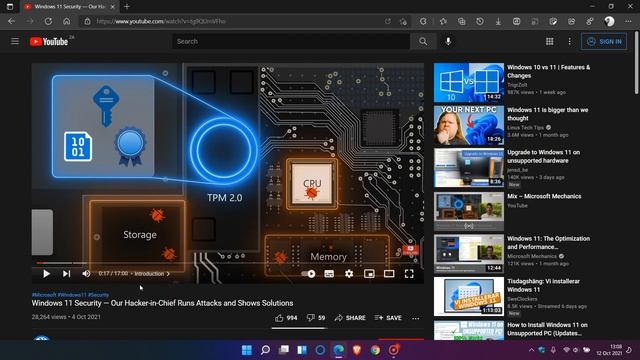Open the #Microsoft hashtag link
Image resolution: width=640 pixels, height=360 pixels.
pyautogui.click(x=44, y=294)
